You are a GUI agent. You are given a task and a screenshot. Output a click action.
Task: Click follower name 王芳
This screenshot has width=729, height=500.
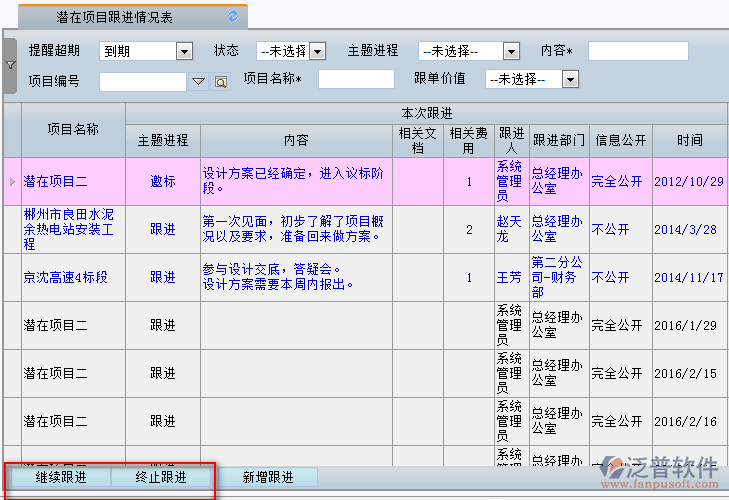tap(509, 278)
